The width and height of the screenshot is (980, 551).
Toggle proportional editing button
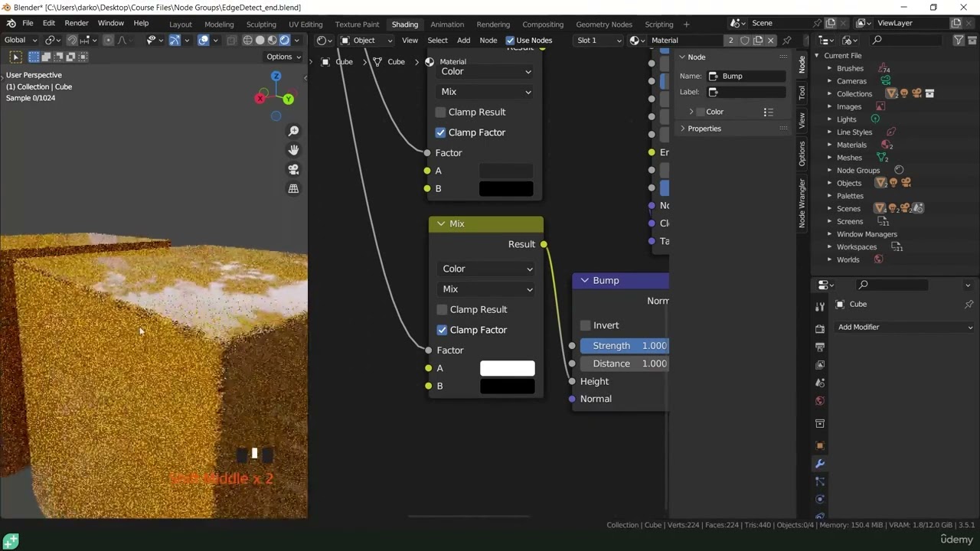coord(108,40)
